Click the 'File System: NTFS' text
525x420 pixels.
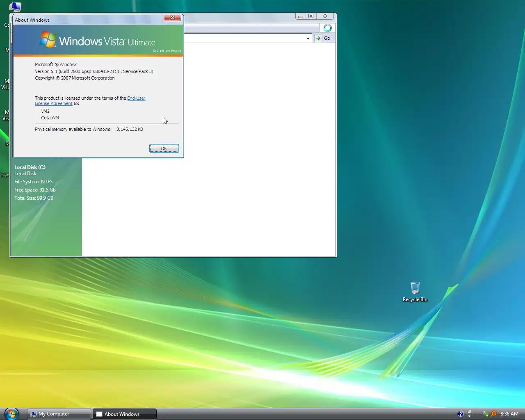point(34,182)
